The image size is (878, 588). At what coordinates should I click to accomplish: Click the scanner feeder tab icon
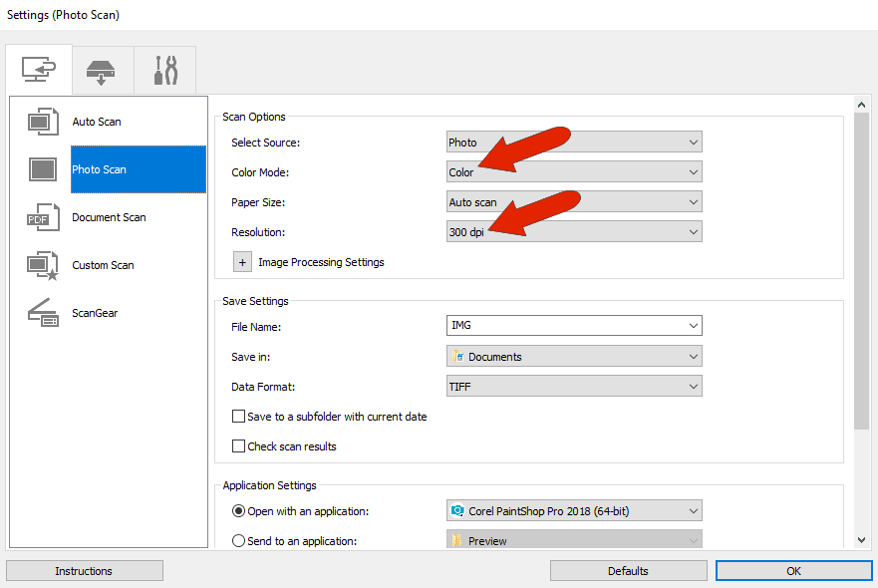(102, 69)
